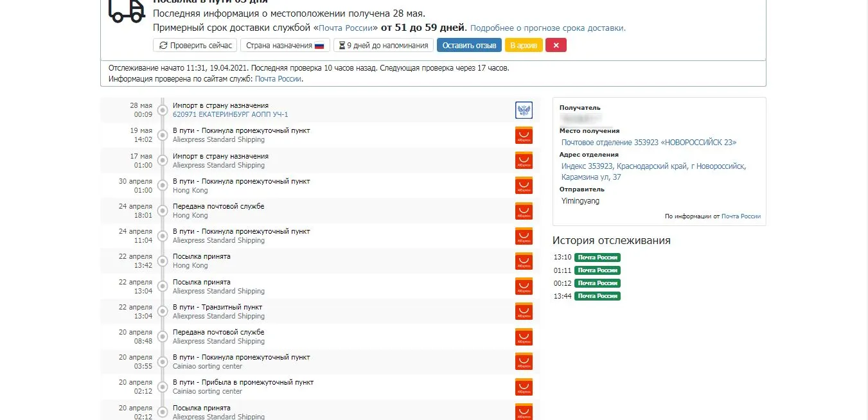Move parcel В архив
Image resolution: width=868 pixels, height=420 pixels.
coord(524,45)
